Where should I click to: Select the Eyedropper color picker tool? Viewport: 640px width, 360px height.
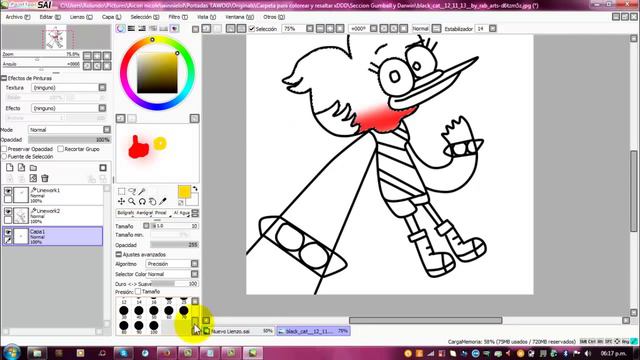coord(162,201)
